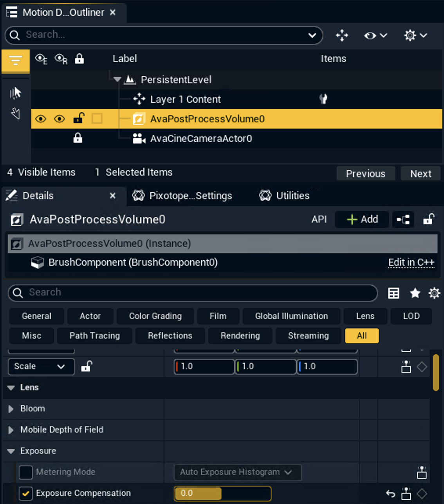Reset Exposure Compensation to default arrow
The height and width of the screenshot is (504, 444).
coord(390,493)
